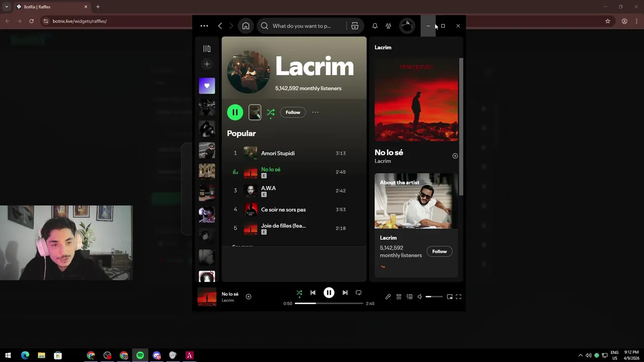Seek within the song progress bar

point(329,304)
